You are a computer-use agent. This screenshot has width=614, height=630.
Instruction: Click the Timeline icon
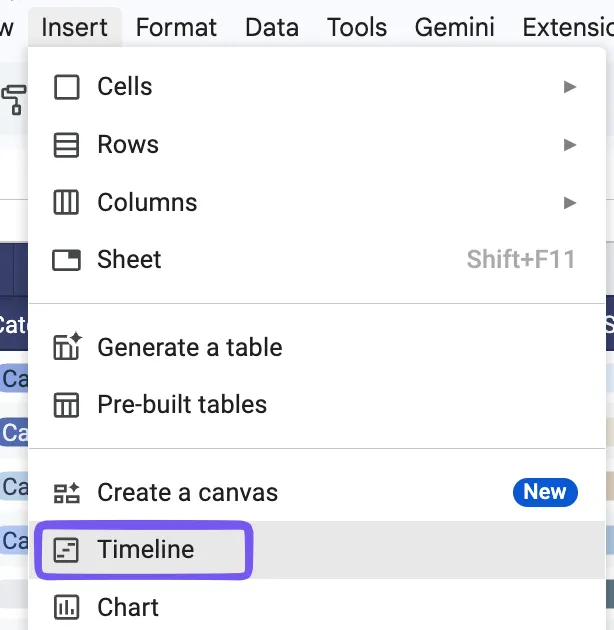click(66, 549)
